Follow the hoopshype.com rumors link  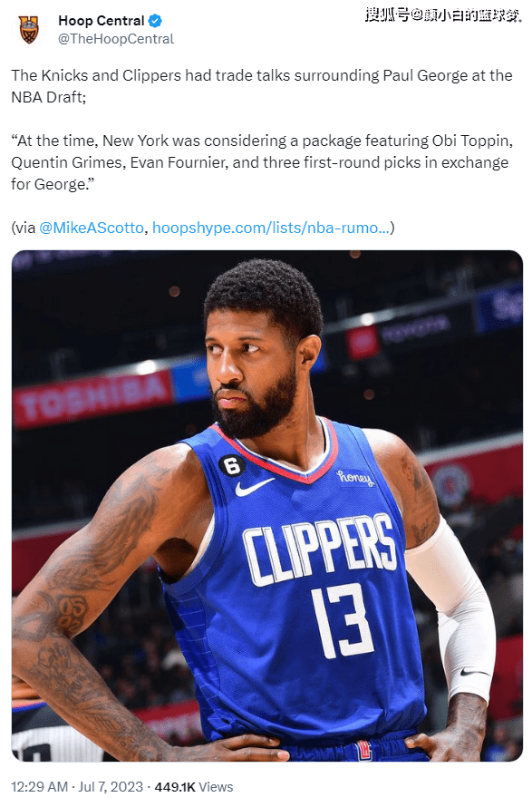point(271,228)
